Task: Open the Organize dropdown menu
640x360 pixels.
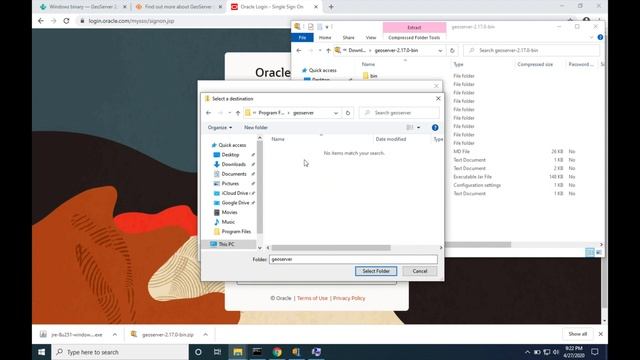Action: [x=220, y=127]
